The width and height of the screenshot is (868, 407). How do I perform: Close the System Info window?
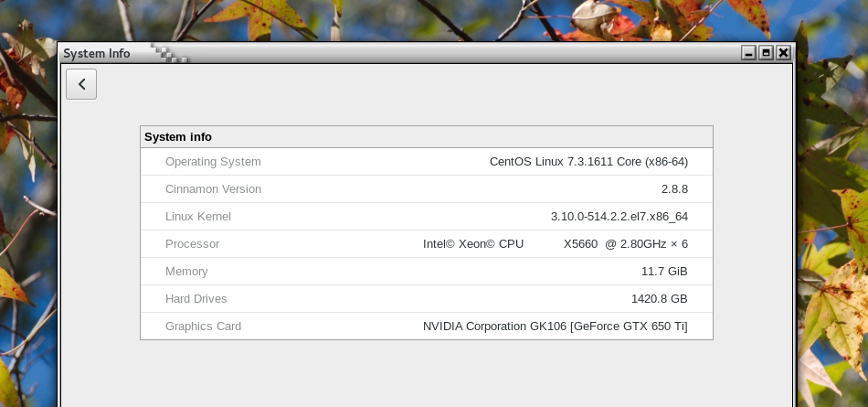click(783, 53)
